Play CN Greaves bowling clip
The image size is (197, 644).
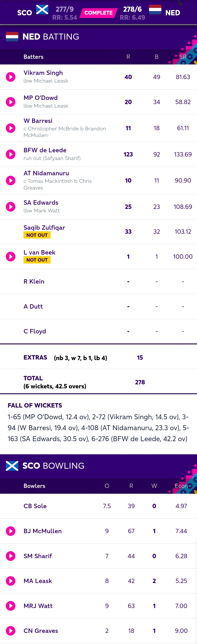pos(11,631)
